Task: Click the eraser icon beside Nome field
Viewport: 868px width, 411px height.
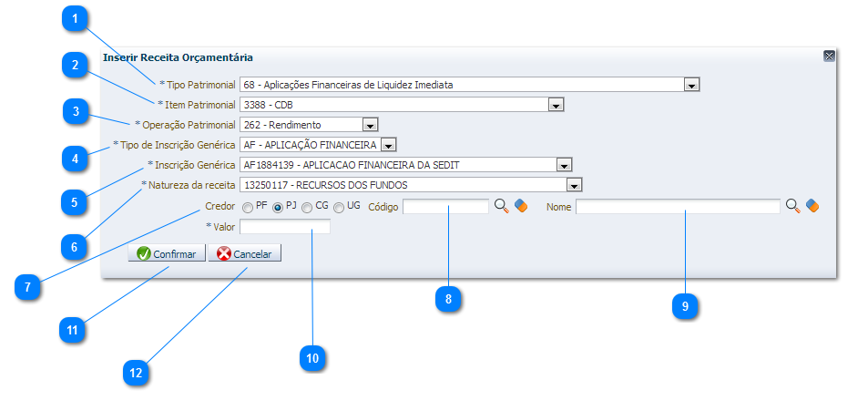Action: 812,207
